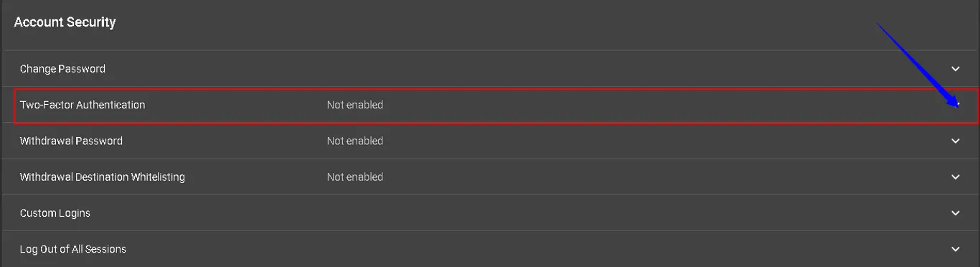Click Two-Factor Authentication's Not enabled status
This screenshot has width=980, height=267.
[355, 105]
